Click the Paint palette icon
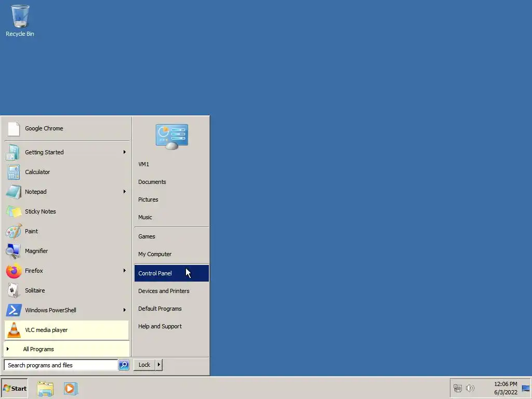 [x=14, y=231]
